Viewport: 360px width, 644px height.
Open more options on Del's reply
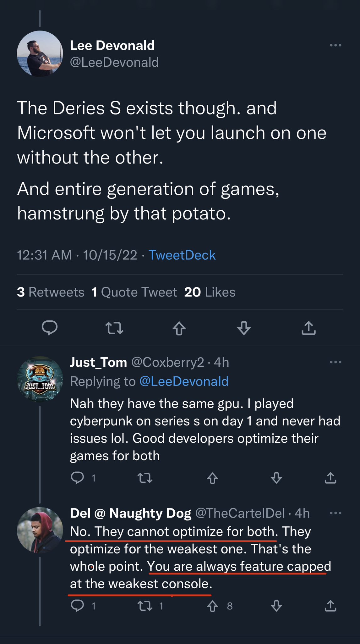click(335, 513)
